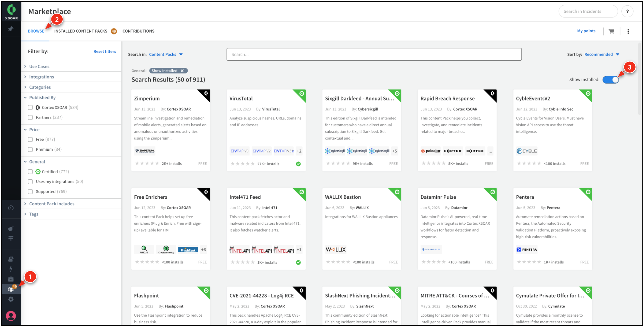Open the briefcase jobs icon in sidebar

[x=11, y=279]
